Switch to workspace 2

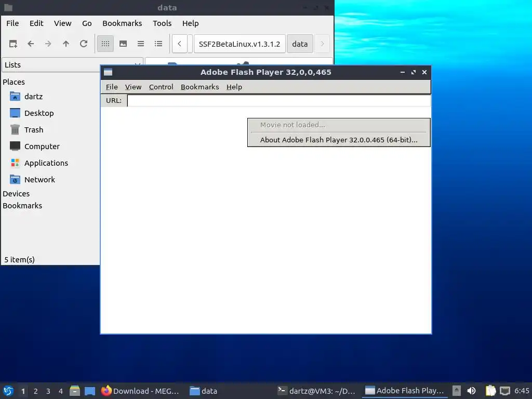coord(36,391)
